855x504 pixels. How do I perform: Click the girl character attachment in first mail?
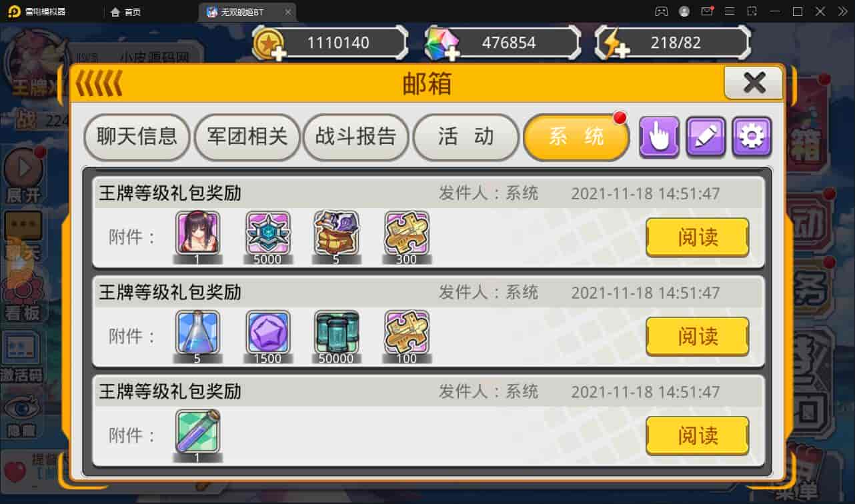pos(198,233)
